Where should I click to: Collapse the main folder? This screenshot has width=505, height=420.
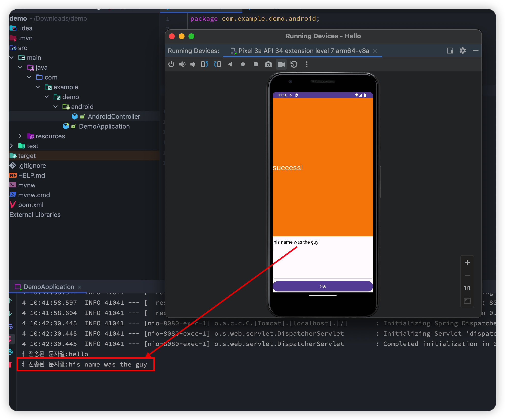pyautogui.click(x=11, y=58)
